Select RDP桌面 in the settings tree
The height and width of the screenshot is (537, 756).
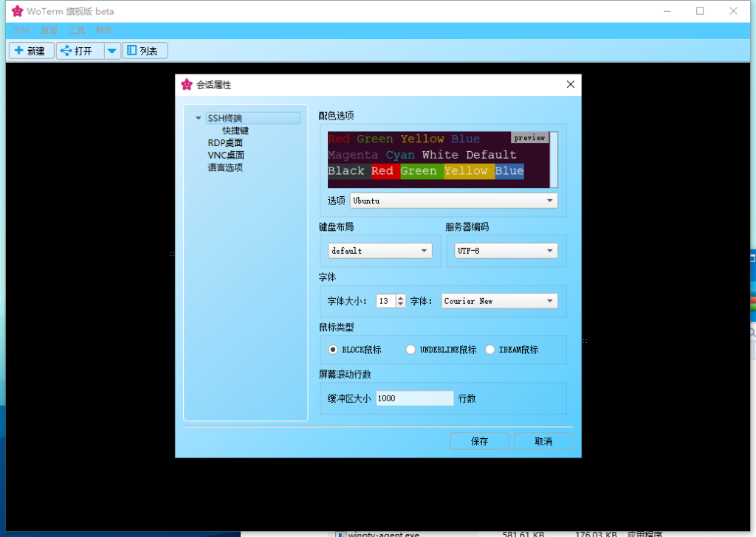[x=225, y=143]
